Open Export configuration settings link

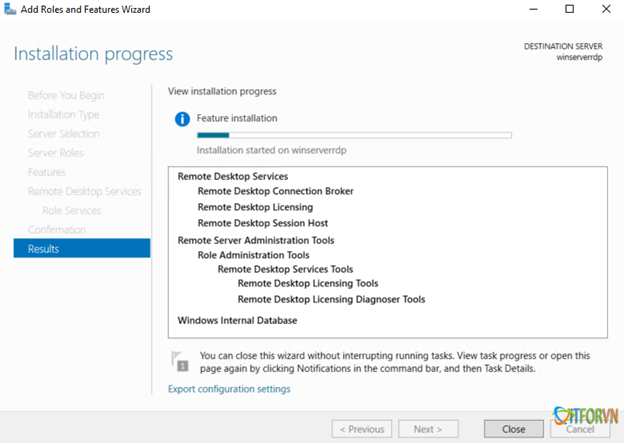click(x=229, y=388)
